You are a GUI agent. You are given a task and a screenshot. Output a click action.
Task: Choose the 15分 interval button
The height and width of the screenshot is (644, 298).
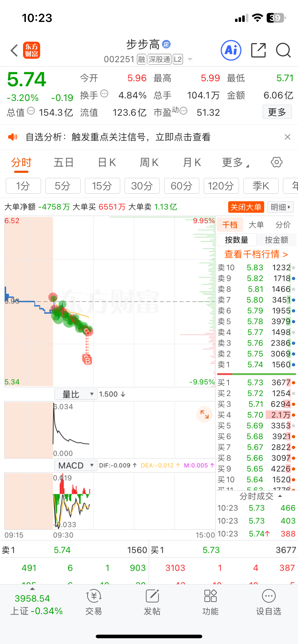tap(103, 186)
